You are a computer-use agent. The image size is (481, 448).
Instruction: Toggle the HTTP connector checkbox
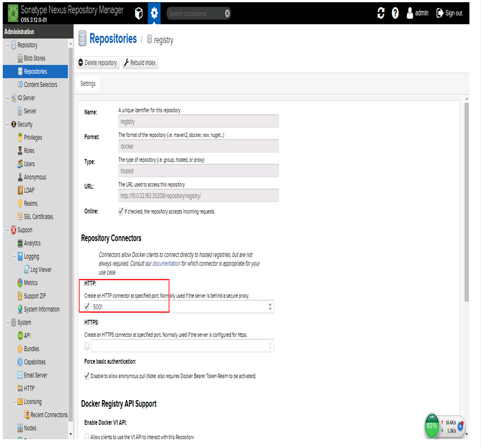click(87, 307)
